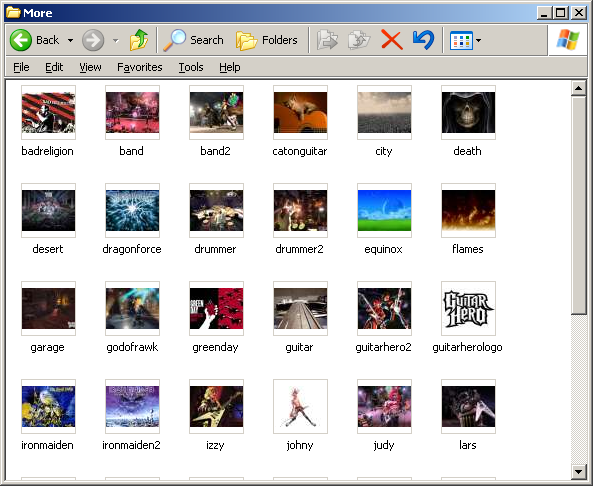Delete using the red X icon

pos(392,40)
